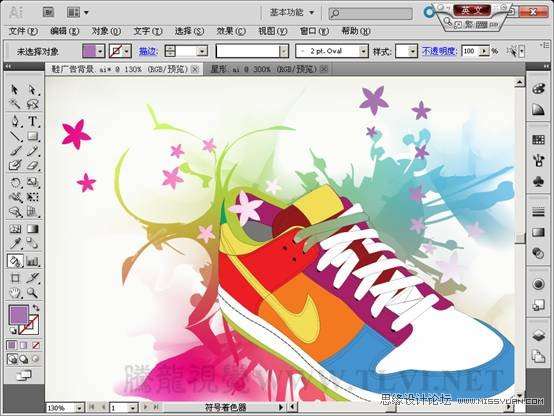Select the Selection tool (black arrow)
Screen dimensions: 554x416
[x=14, y=89]
